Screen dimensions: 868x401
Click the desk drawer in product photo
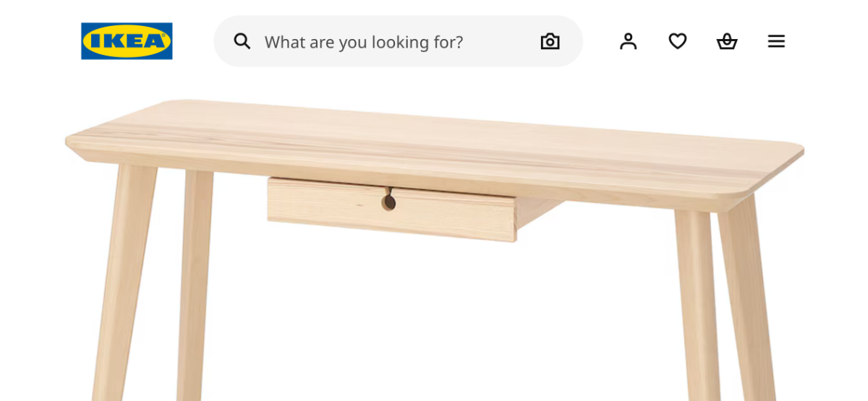tap(391, 210)
